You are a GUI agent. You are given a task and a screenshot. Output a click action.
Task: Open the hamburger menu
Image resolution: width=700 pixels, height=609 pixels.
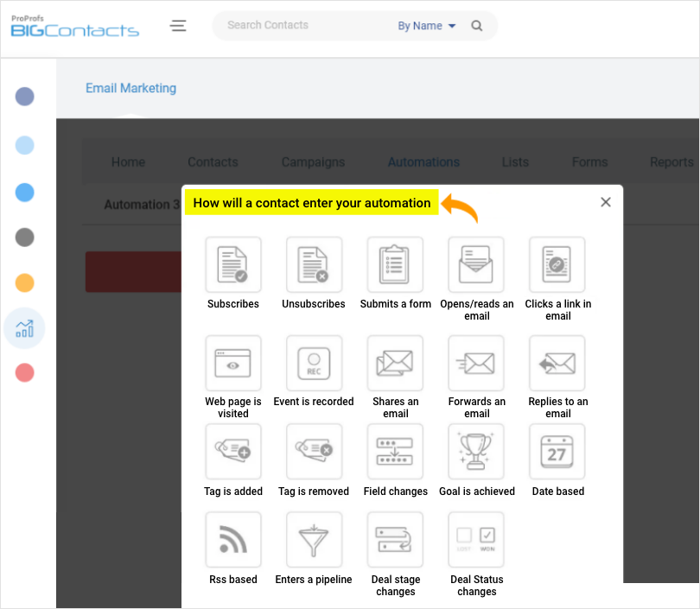tap(178, 25)
